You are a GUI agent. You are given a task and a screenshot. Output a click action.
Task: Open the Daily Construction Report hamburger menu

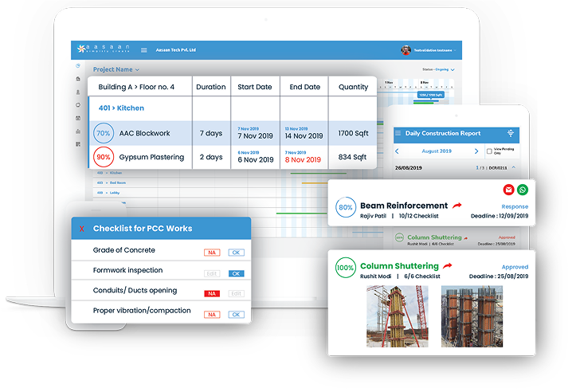398,134
